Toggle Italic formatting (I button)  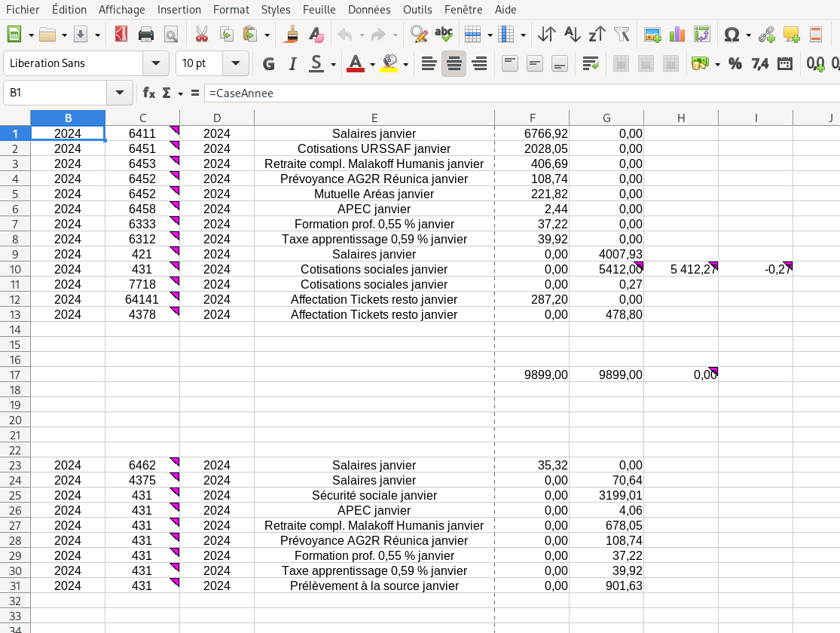pos(293,64)
